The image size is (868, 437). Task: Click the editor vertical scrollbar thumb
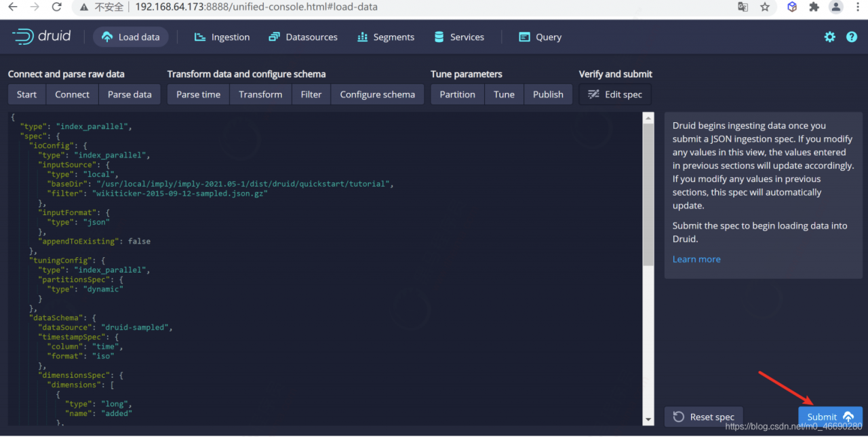pyautogui.click(x=648, y=193)
